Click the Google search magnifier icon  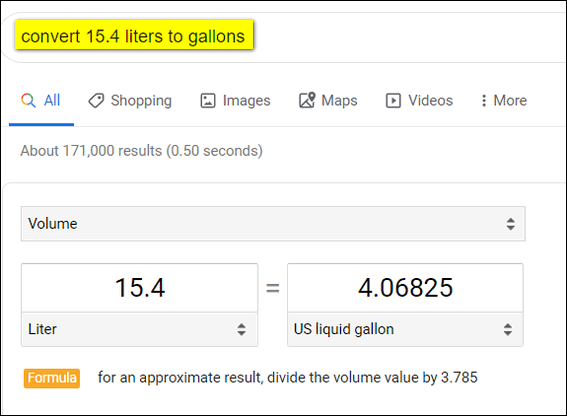tap(28, 101)
